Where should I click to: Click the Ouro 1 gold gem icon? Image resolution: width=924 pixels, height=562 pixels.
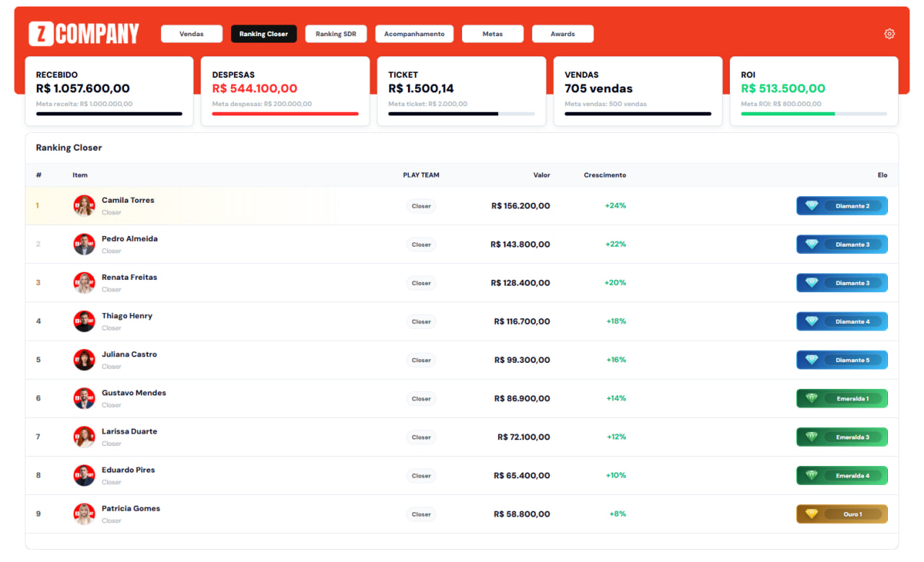tap(811, 514)
